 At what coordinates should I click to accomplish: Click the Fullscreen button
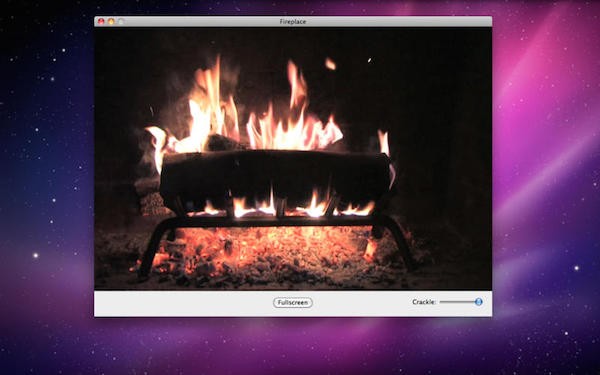click(293, 303)
